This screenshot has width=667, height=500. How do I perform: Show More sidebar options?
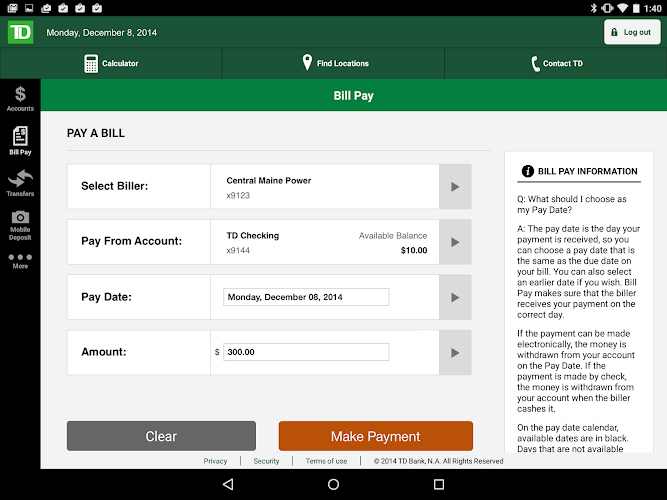20,261
